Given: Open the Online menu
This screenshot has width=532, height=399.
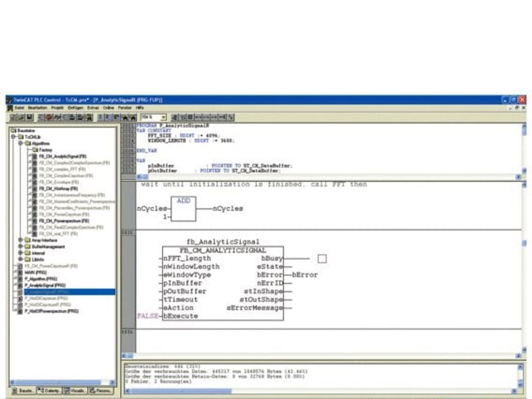Looking at the screenshot, I should [108, 108].
